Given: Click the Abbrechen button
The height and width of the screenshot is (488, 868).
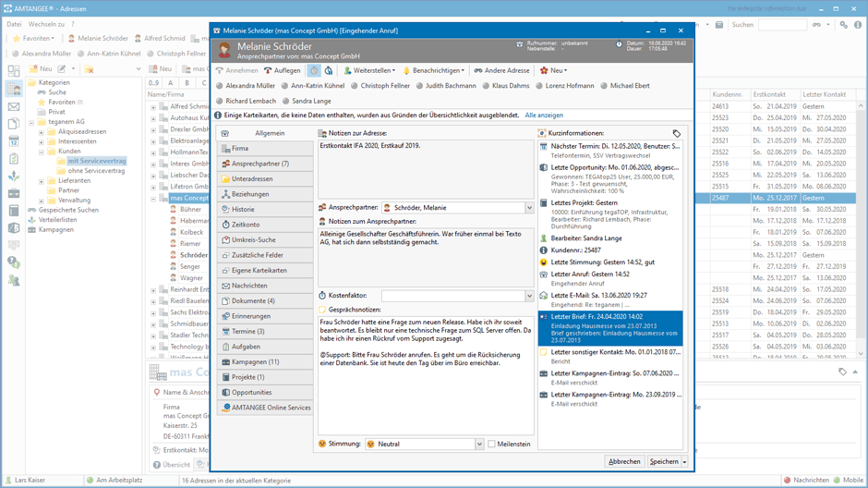Looking at the screenshot, I should 624,461.
